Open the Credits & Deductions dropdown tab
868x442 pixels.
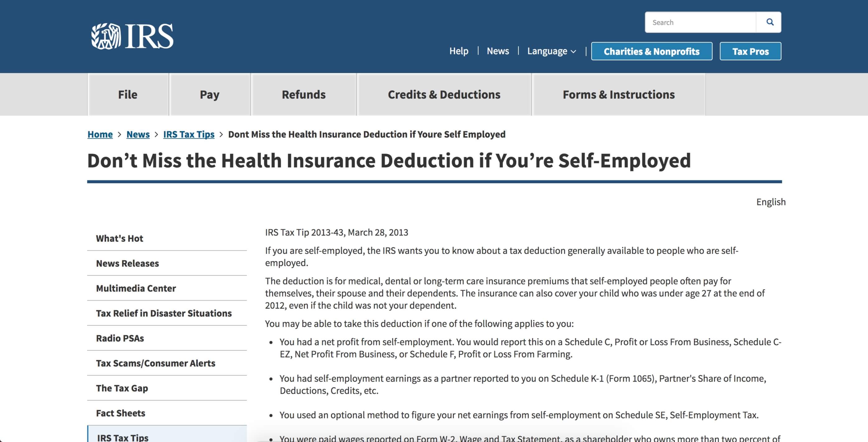(444, 95)
